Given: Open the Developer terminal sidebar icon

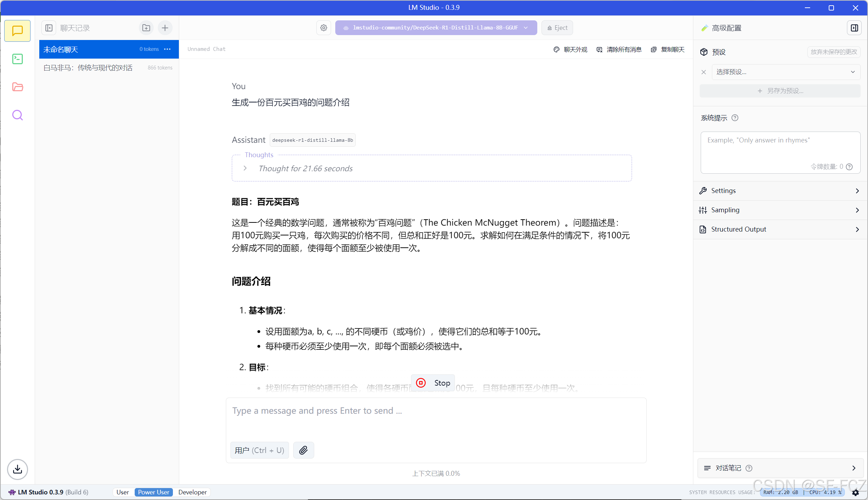Looking at the screenshot, I should [18, 59].
